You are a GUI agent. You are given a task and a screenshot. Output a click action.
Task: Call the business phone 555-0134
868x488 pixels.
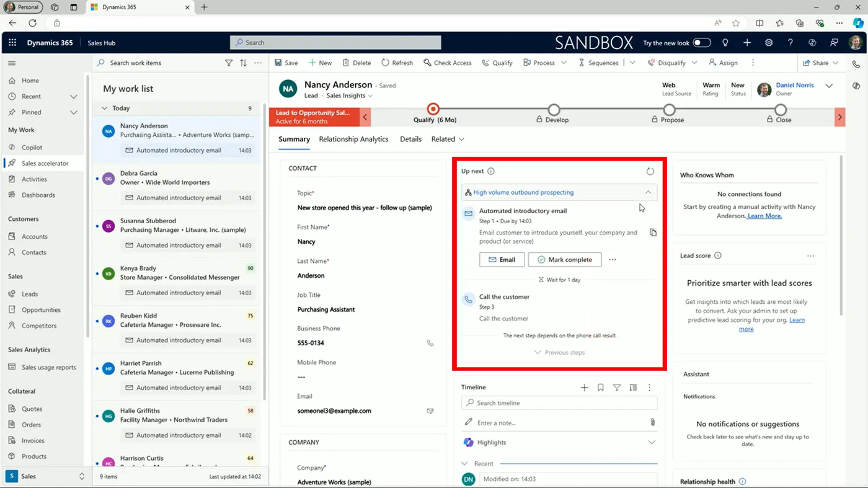tap(430, 342)
